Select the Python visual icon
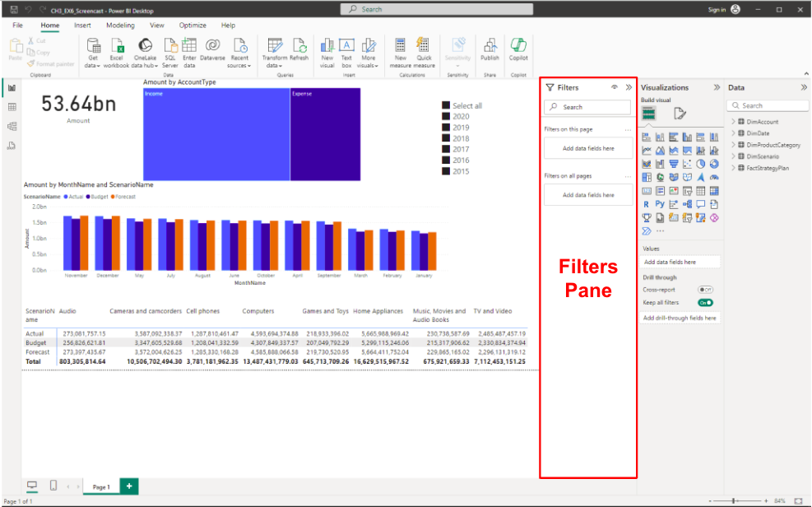Viewport: 812px width, 507px height. (660, 203)
